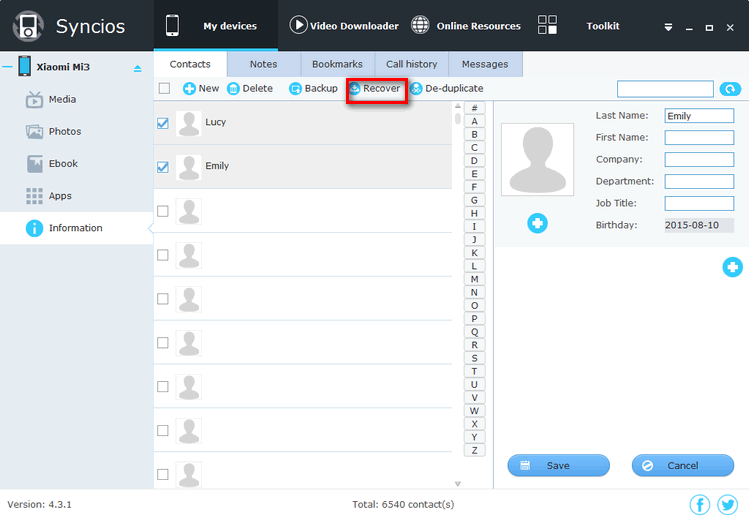Screen dimensions: 749x521
Task: Click scroll-down arrow of contact list
Action: 458,484
